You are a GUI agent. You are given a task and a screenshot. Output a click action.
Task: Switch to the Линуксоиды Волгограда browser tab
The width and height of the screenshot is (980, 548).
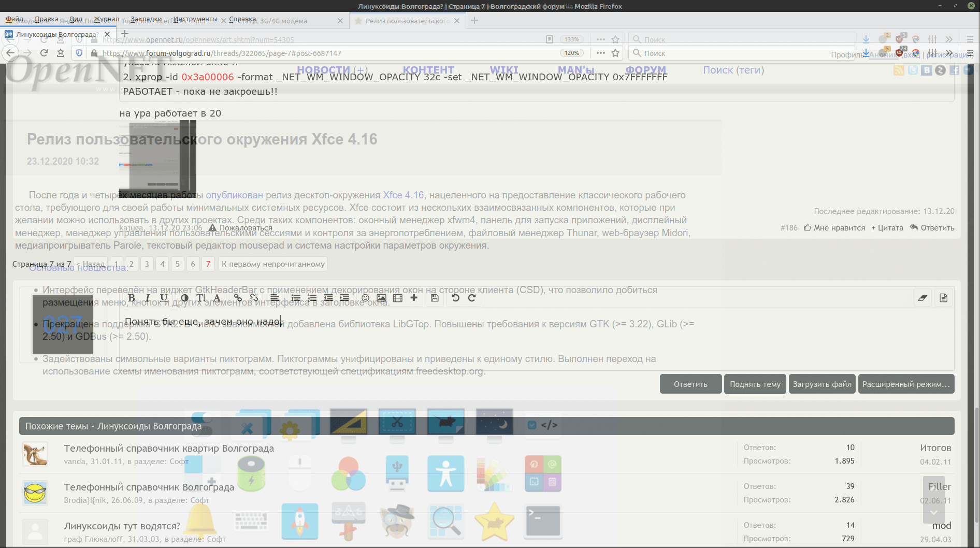[56, 34]
